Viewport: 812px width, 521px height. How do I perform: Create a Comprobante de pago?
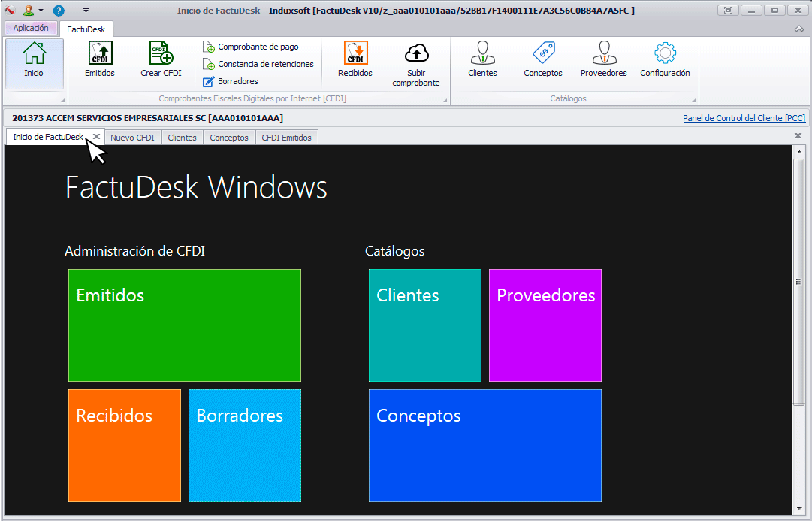(x=251, y=47)
